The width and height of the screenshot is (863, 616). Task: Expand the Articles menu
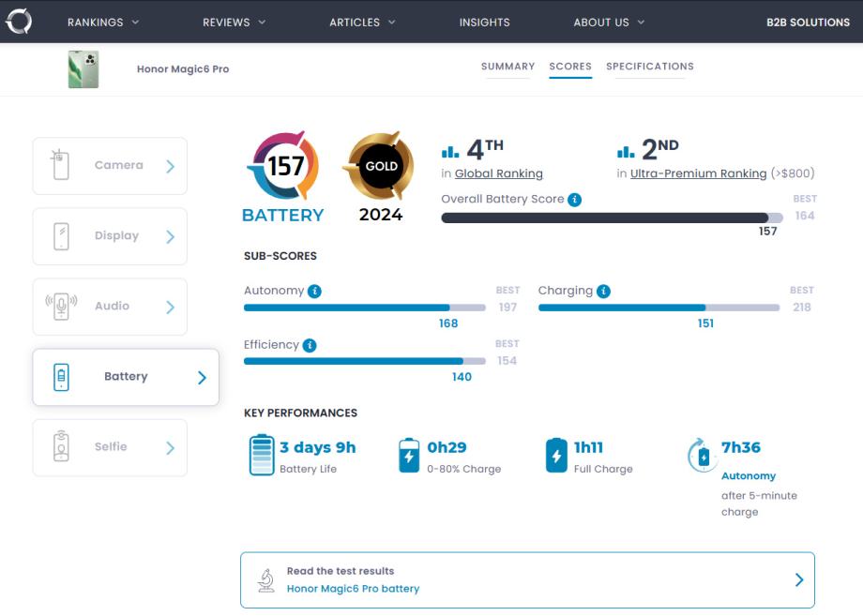tap(362, 22)
